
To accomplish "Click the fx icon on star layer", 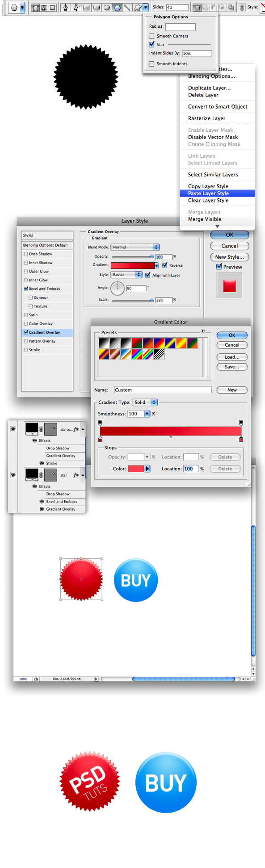I will 76,475.
